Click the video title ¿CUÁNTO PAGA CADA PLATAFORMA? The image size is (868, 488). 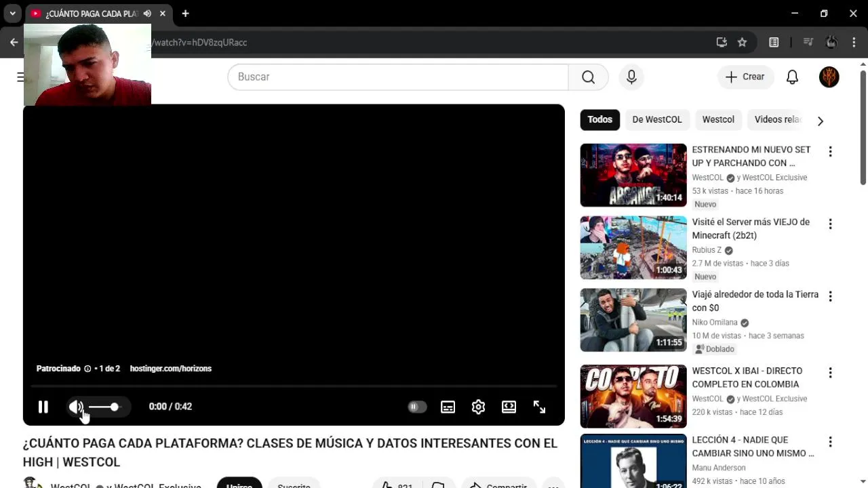click(x=290, y=453)
